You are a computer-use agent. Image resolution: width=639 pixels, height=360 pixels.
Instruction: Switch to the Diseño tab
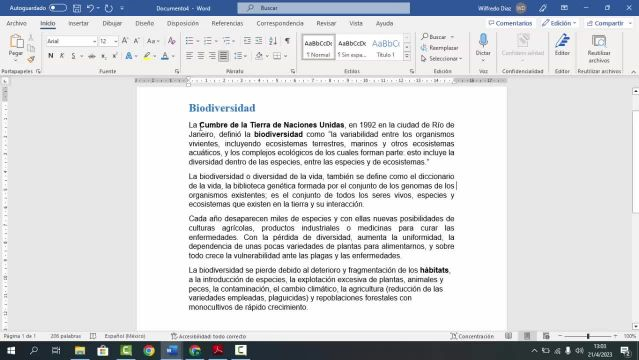145,23
